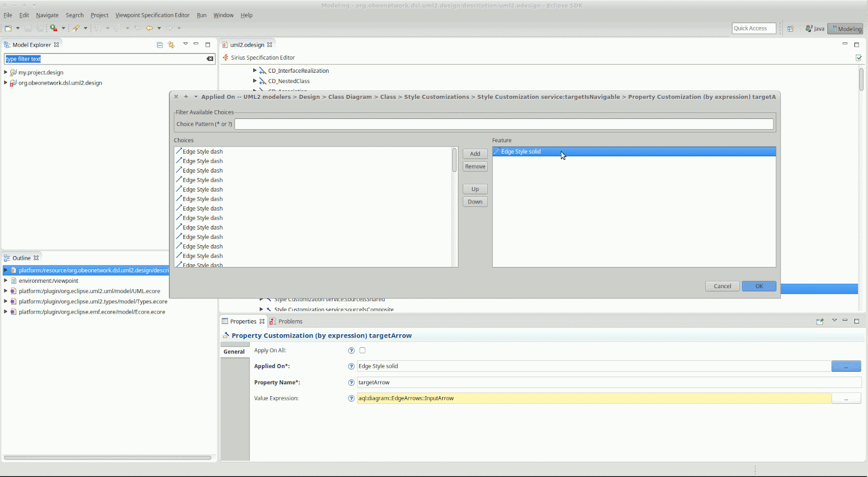Expand my.project.design tree node
Image resolution: width=868 pixels, height=477 pixels.
pos(5,72)
